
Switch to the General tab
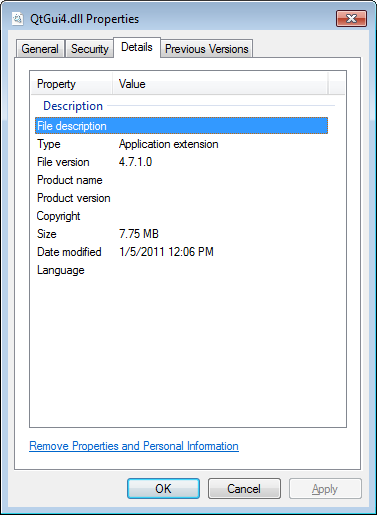pos(40,49)
